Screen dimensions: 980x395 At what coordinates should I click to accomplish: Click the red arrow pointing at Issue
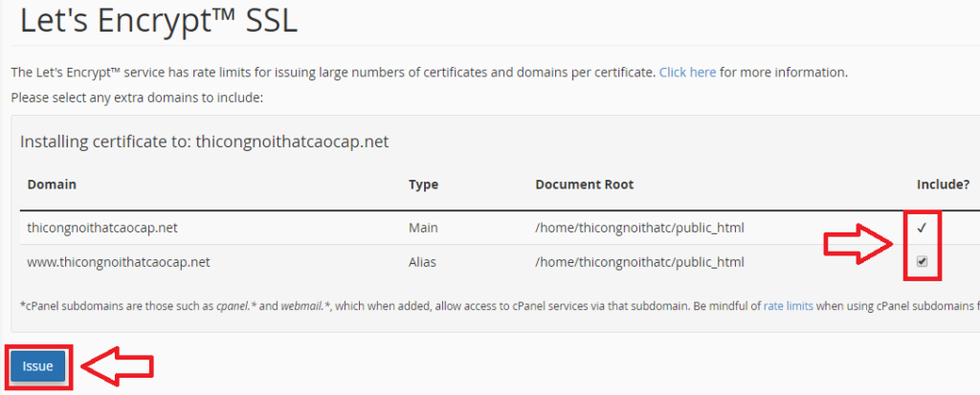(117, 366)
